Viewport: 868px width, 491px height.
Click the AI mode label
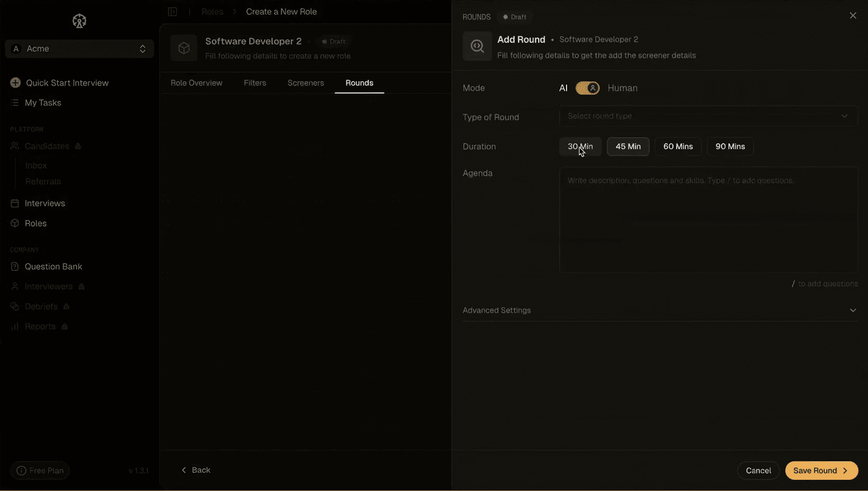point(563,88)
